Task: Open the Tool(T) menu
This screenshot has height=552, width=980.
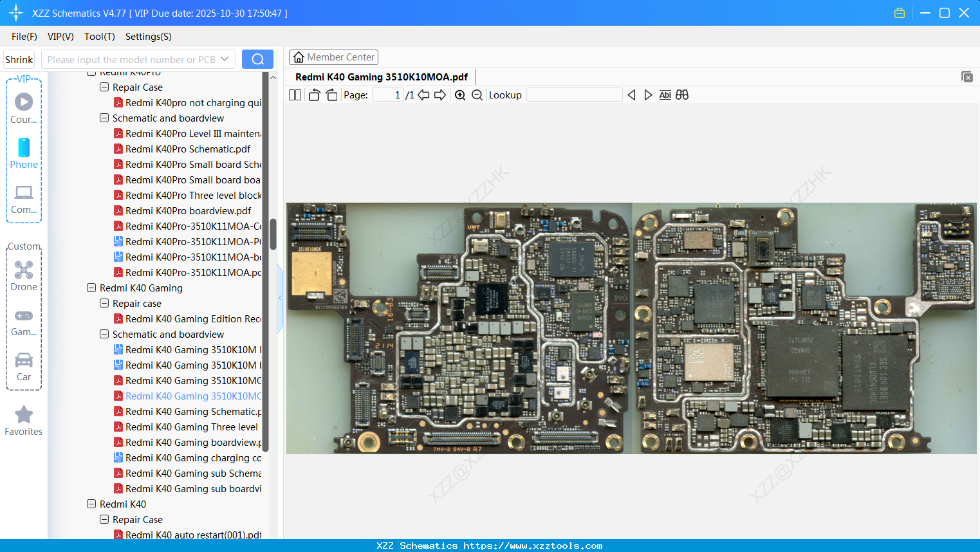Action: click(99, 37)
